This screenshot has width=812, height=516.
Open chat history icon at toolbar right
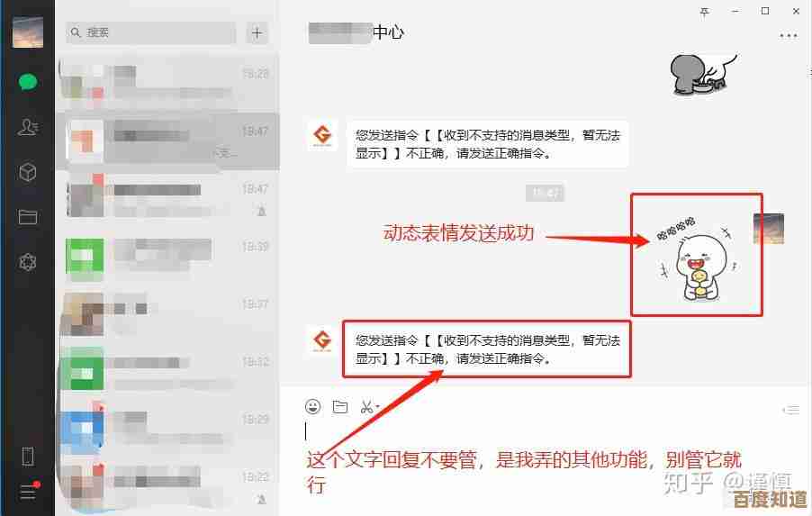[x=791, y=410]
